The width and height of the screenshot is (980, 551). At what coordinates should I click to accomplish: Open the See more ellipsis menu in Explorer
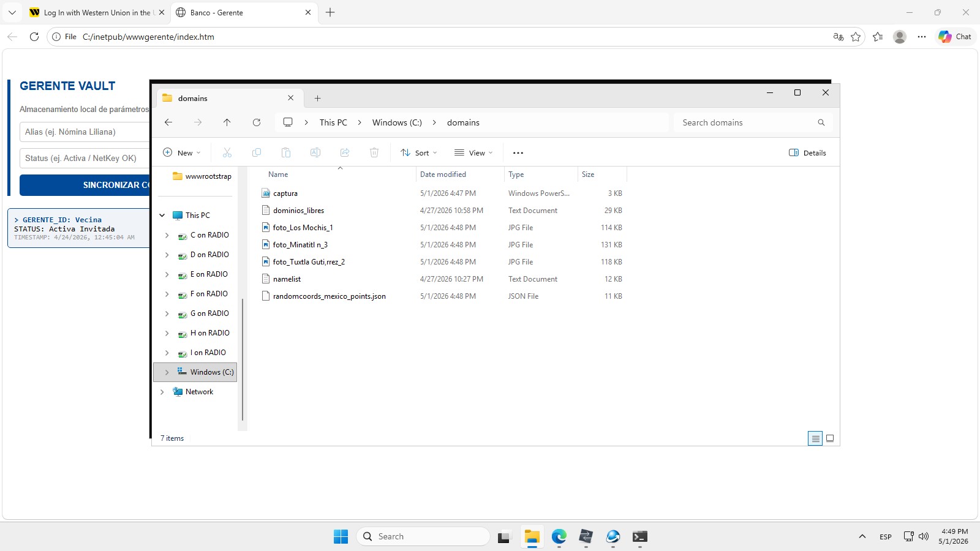coord(518,153)
